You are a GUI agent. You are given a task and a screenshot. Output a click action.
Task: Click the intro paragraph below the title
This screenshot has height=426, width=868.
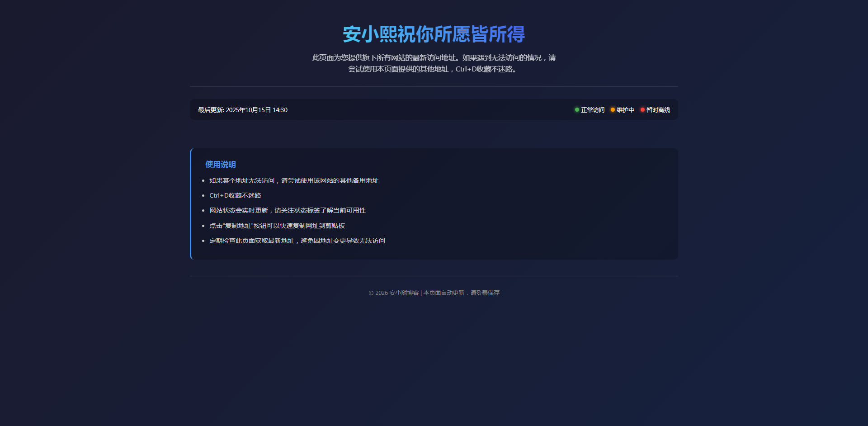click(434, 63)
